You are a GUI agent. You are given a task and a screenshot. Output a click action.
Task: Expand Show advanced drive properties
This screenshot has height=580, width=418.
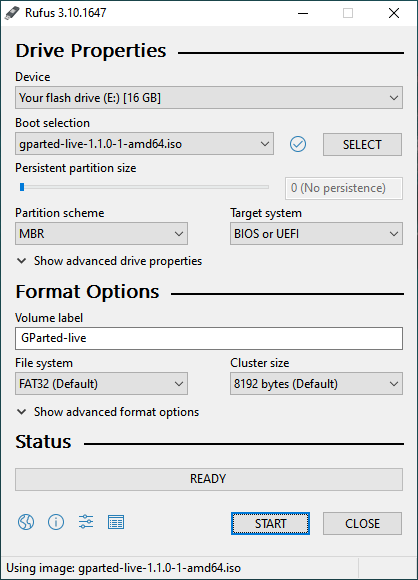109,261
